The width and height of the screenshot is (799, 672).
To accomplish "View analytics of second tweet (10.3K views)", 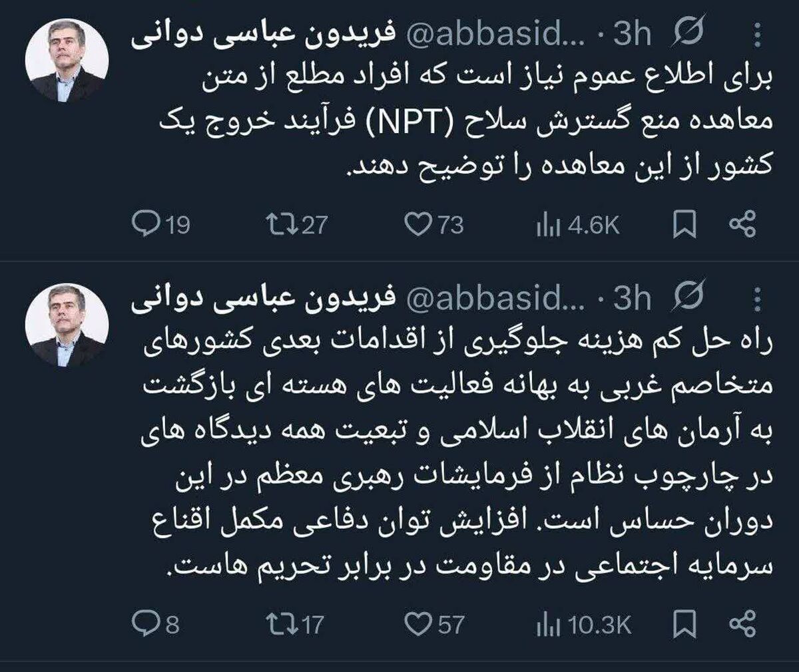I will tap(547, 625).
